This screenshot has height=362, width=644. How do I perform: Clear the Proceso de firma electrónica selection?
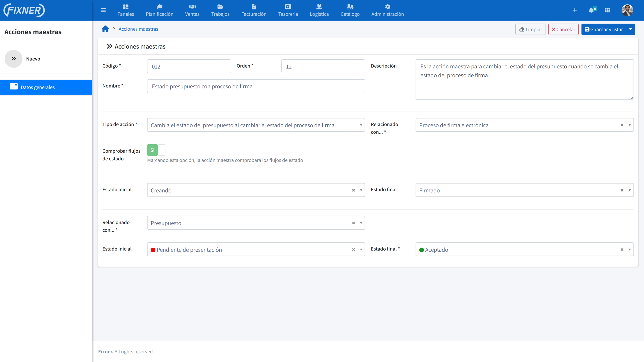tap(622, 125)
